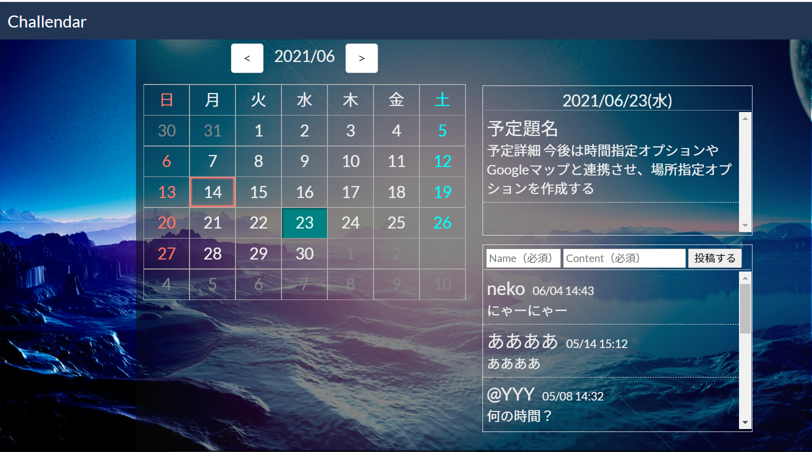Select Wednesday date 9 in second row
The width and height of the screenshot is (812, 452).
tap(304, 162)
